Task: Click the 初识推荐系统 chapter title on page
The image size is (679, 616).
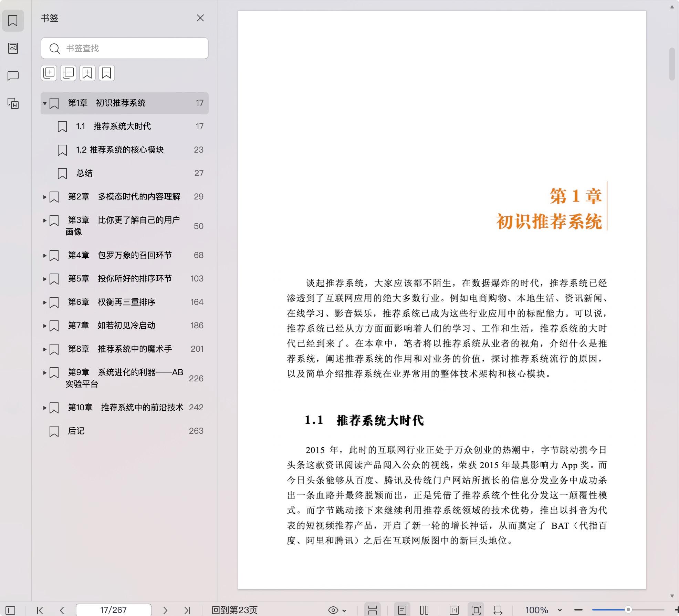Action: click(549, 221)
